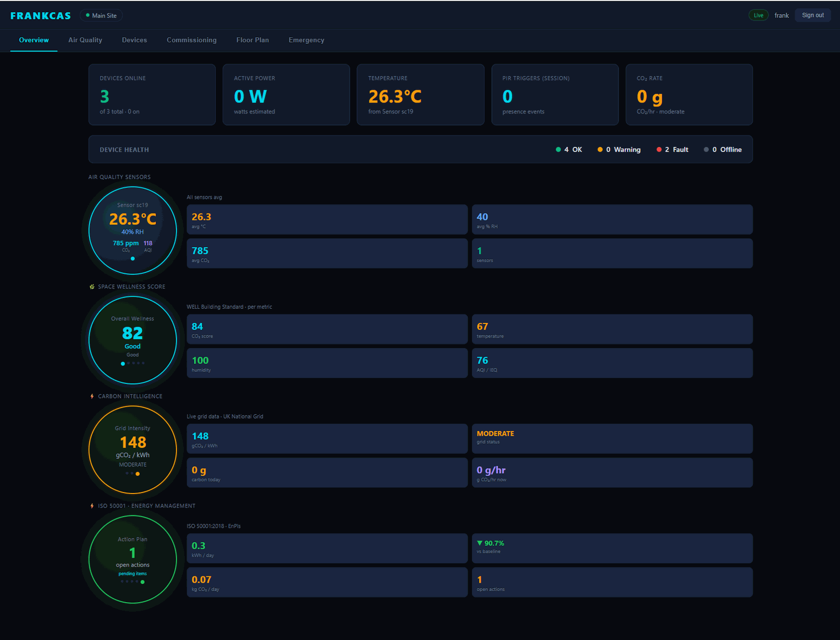Click the Overall Wellness circular gauge
The image size is (840, 640).
pyautogui.click(x=132, y=340)
